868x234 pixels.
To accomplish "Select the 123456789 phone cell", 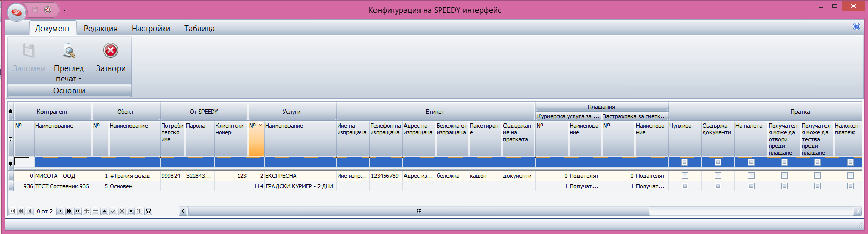I will (x=386, y=176).
